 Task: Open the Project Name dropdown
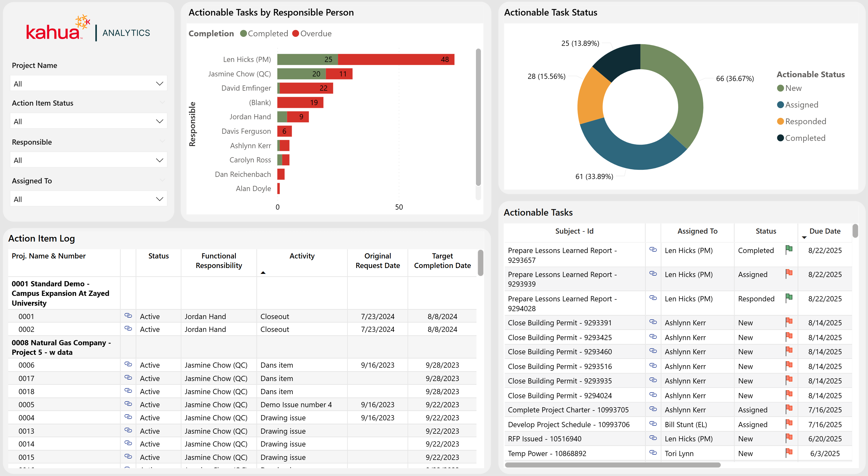(x=88, y=84)
